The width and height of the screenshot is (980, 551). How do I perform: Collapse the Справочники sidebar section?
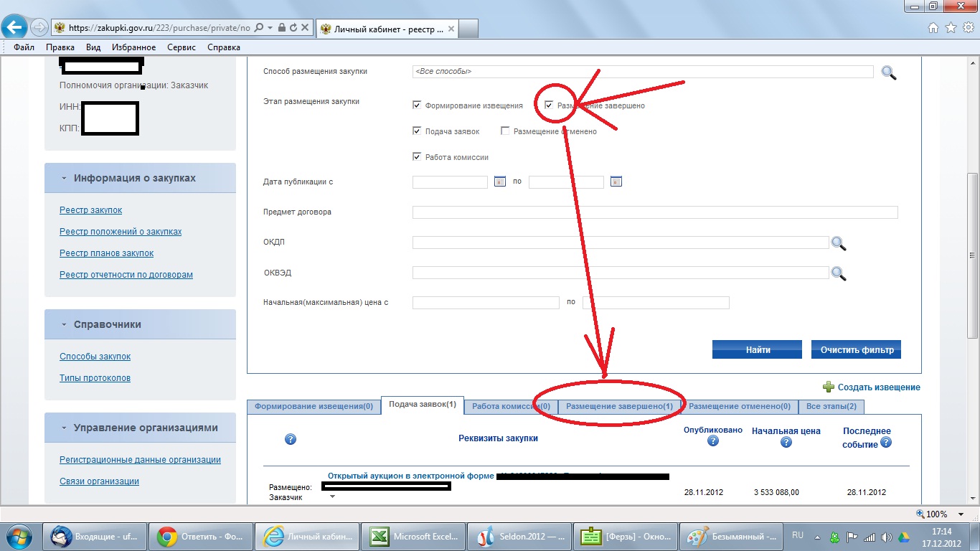point(64,324)
